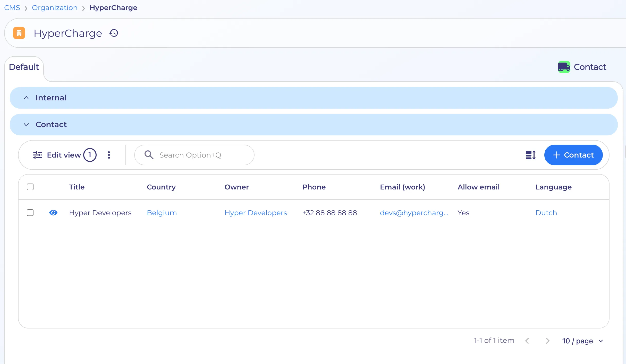This screenshot has height=364, width=626.
Task: Focus the Search Option+Q field
Action: 194,155
